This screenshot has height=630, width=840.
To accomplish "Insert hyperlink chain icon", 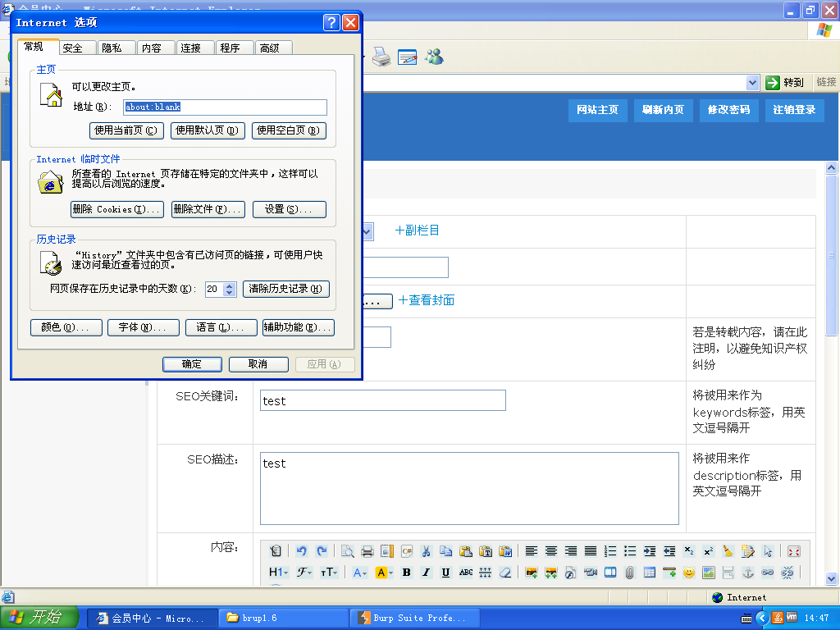I will (768, 573).
